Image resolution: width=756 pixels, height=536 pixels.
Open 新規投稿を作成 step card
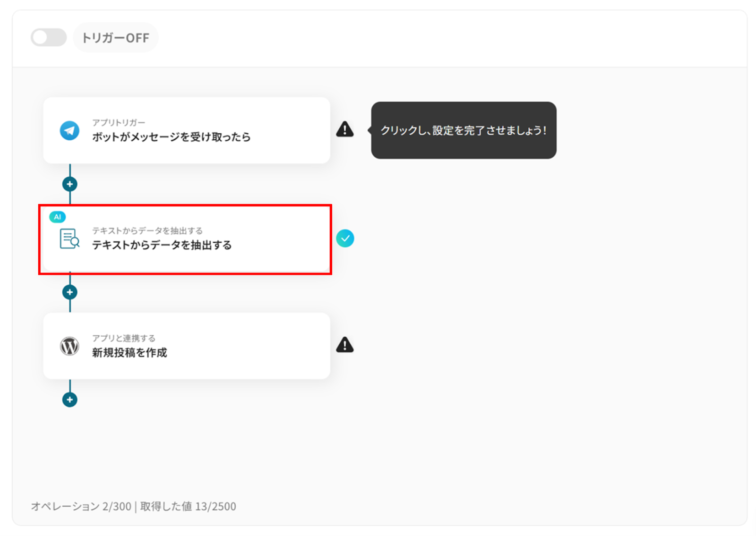click(x=187, y=346)
